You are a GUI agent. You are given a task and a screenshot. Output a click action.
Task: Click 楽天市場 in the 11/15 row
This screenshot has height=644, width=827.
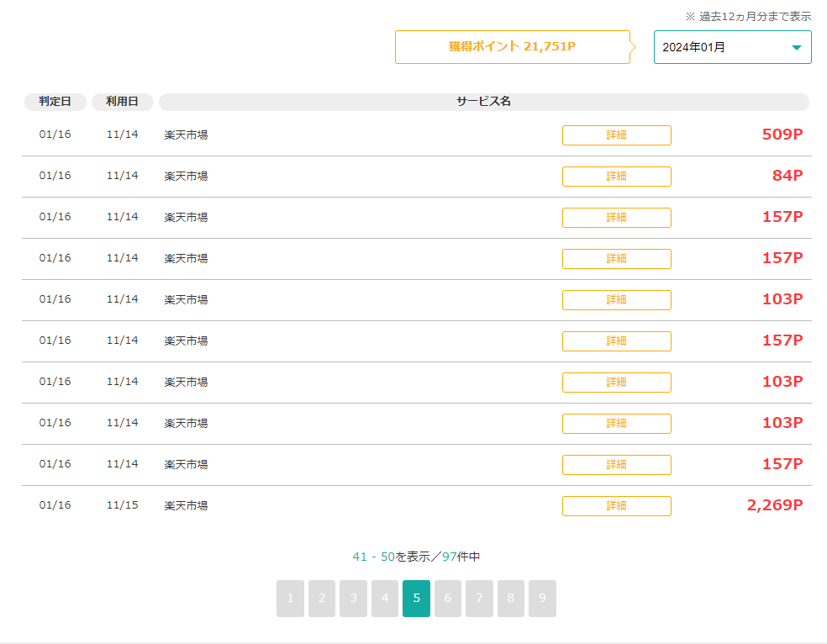click(186, 506)
